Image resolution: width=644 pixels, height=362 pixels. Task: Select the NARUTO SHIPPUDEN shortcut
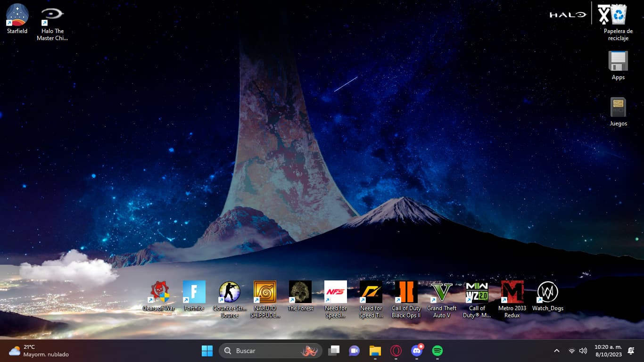click(x=265, y=299)
